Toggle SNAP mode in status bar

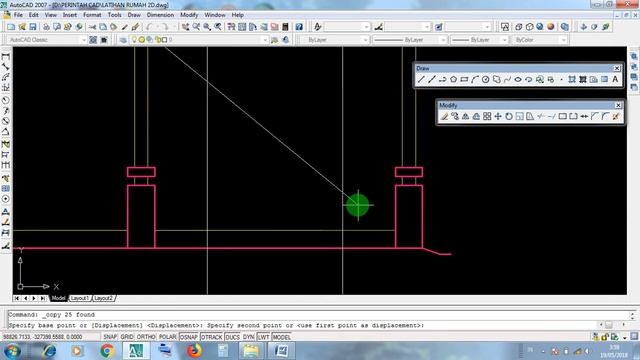pyautogui.click(x=110, y=337)
